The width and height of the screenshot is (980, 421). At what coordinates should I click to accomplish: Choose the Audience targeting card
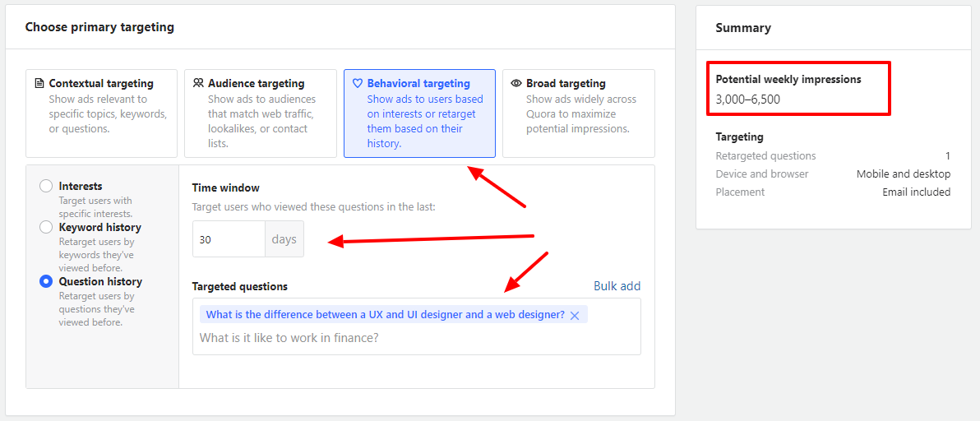(260, 113)
